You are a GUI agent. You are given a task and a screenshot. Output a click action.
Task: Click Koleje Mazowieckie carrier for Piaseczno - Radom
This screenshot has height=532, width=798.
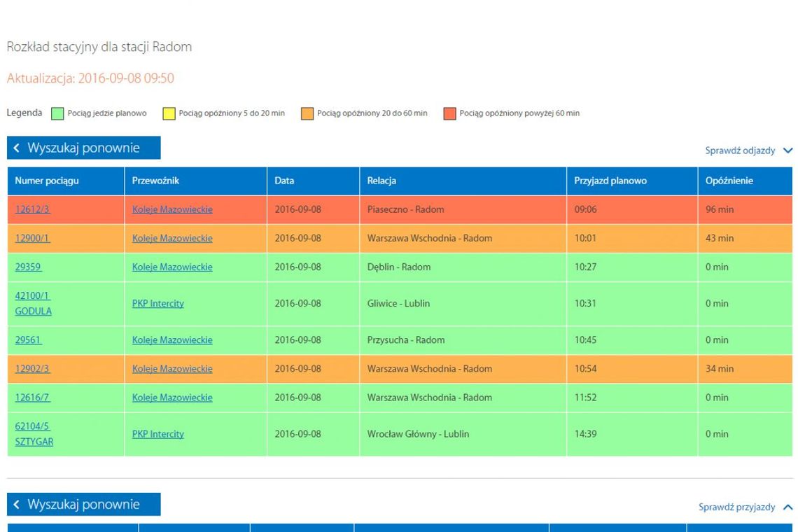[172, 209]
